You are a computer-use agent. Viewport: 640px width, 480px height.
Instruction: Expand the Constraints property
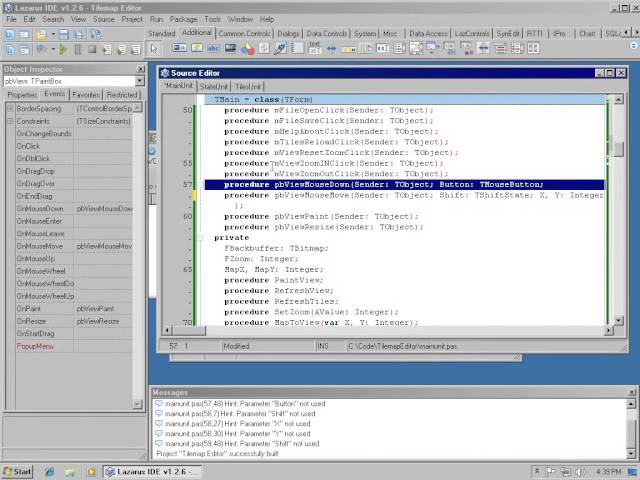[x=11, y=121]
